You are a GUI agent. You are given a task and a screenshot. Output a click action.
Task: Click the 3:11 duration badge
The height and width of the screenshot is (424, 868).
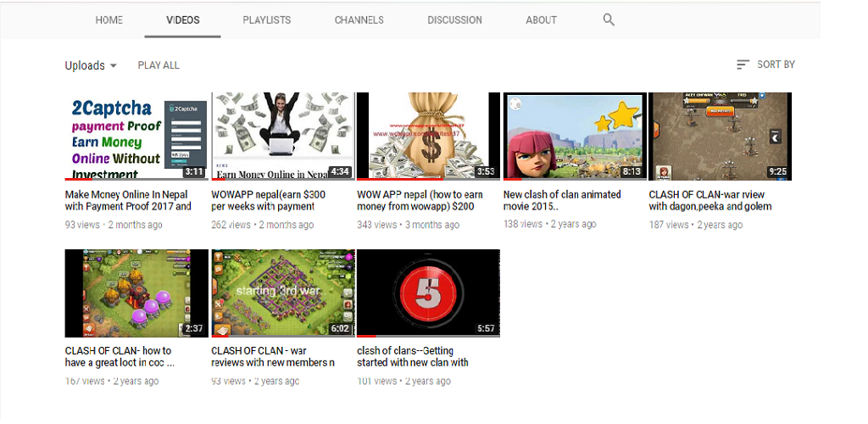(x=194, y=171)
